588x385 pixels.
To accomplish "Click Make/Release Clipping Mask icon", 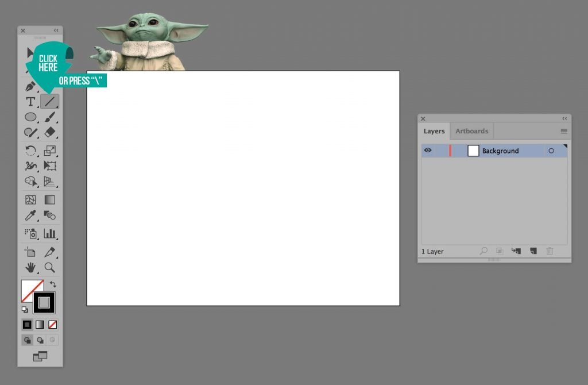I will pos(500,251).
